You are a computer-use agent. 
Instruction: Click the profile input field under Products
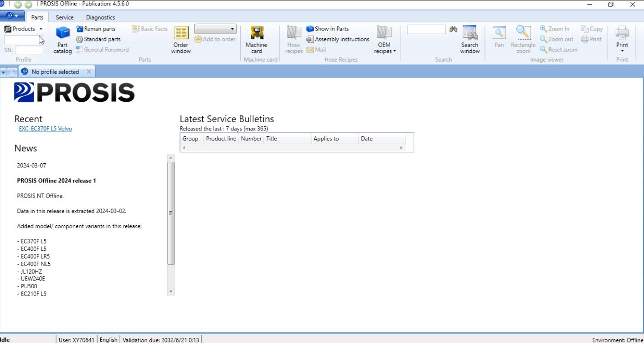21,40
